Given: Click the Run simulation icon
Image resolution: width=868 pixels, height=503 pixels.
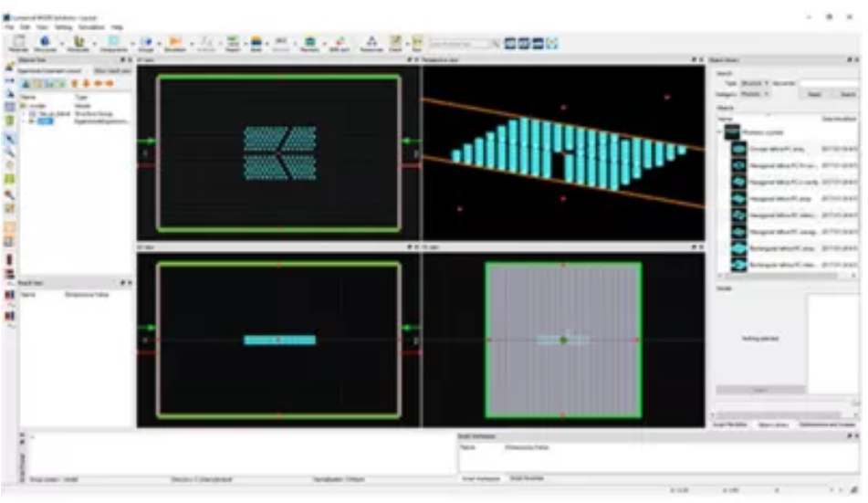Looking at the screenshot, I should point(417,43).
